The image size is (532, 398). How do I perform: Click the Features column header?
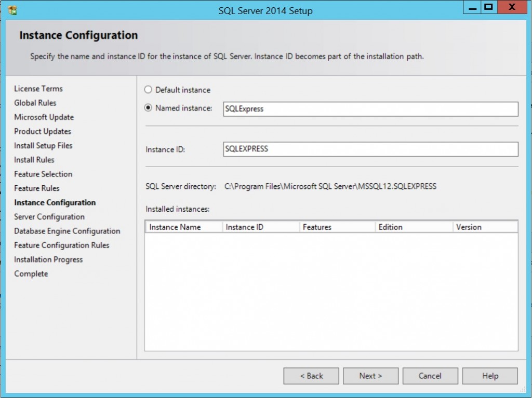pos(338,227)
